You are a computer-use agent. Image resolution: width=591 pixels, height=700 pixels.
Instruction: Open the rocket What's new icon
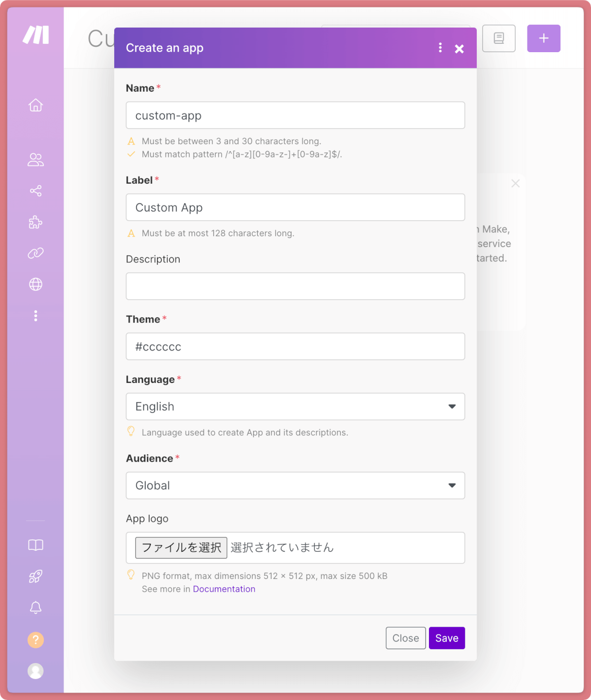pyautogui.click(x=35, y=576)
